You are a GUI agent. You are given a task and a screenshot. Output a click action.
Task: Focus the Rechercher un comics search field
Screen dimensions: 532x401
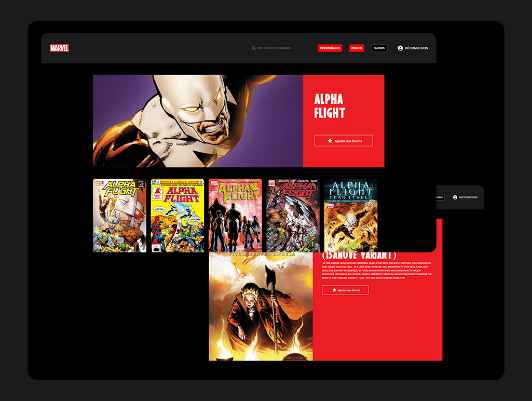(x=276, y=48)
